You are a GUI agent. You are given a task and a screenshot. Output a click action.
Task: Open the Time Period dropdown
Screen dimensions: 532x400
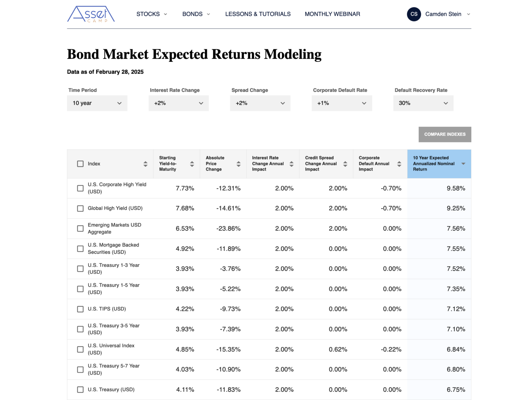[x=97, y=103]
